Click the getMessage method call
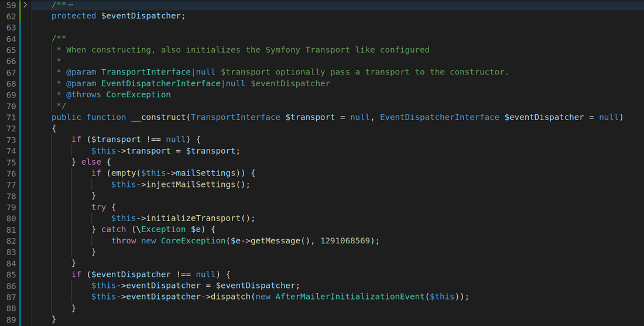Screen dimensions: 644x326 pyautogui.click(x=275, y=241)
